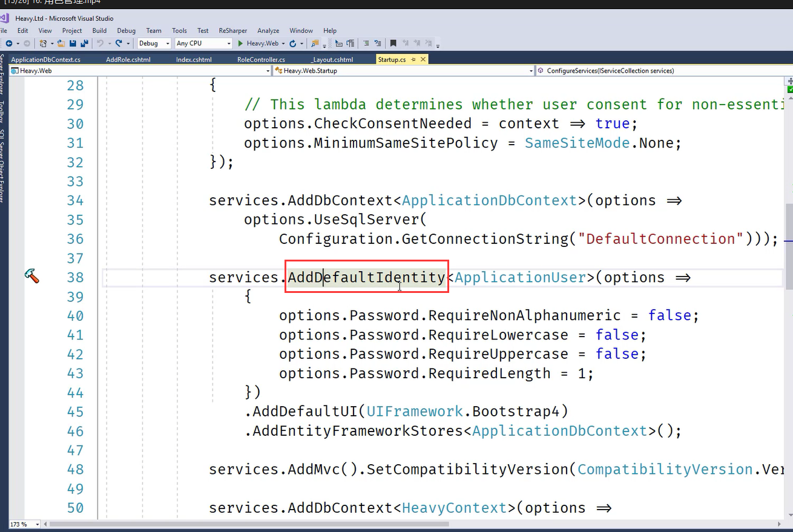The width and height of the screenshot is (793, 532).
Task: Close the Startup.cs tab
Action: point(423,59)
